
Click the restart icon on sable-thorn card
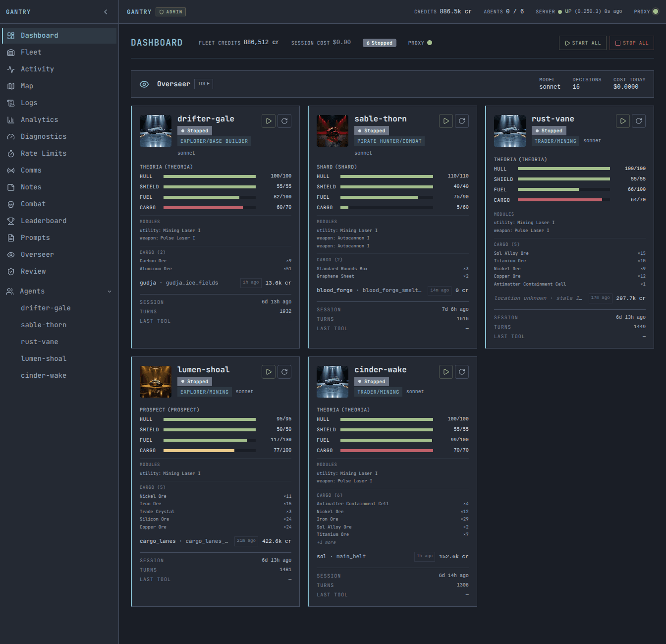(x=462, y=121)
